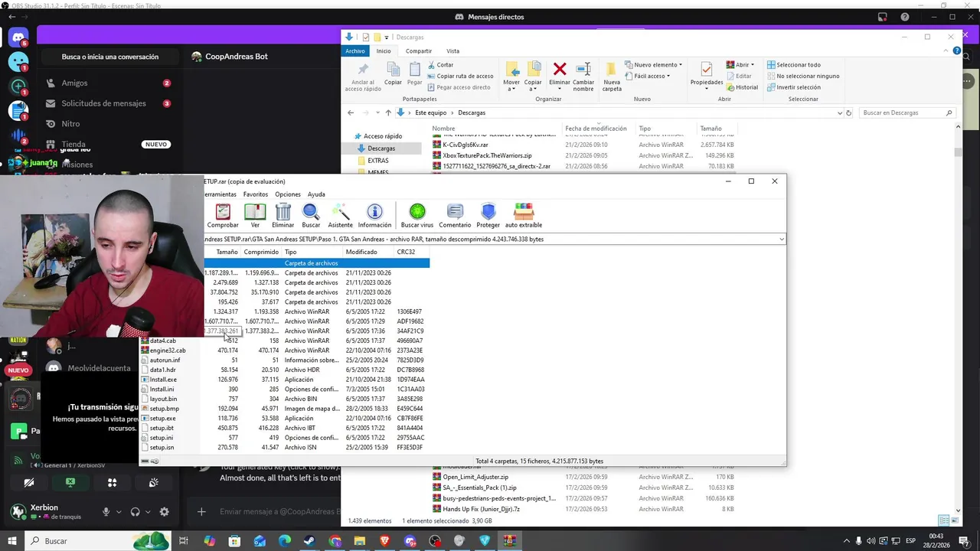The width and height of the screenshot is (980, 551).
Task: Click Copiar in Explorer's Portapapeles group
Action: 393,73
